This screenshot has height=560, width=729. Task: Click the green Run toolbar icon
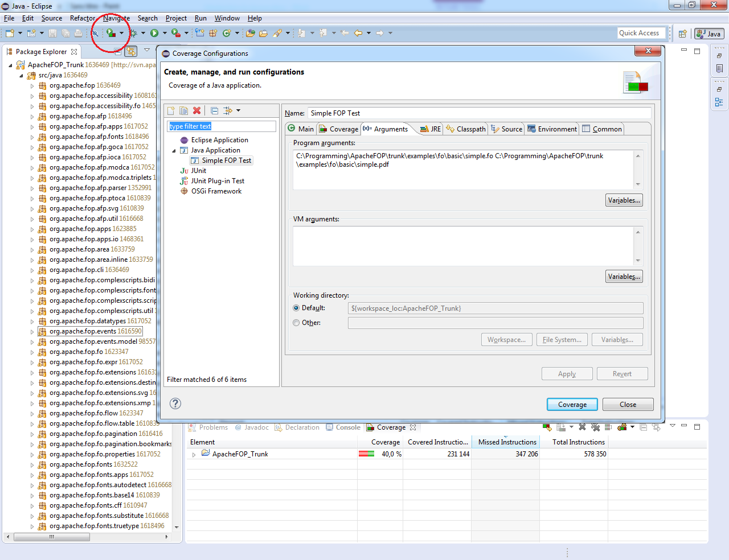point(154,33)
